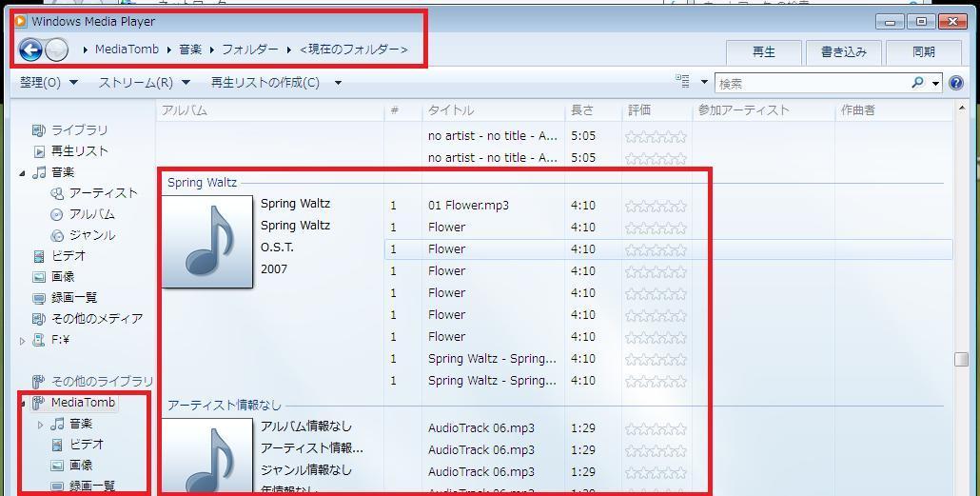Select ライブラリ in the navigation pane
The width and height of the screenshot is (980, 496).
click(x=79, y=130)
